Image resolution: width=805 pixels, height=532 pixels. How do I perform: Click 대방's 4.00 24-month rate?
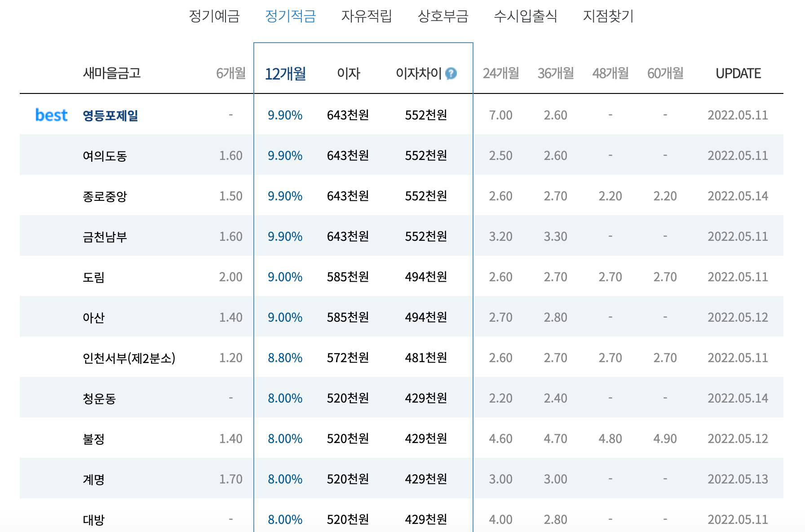[x=501, y=519]
